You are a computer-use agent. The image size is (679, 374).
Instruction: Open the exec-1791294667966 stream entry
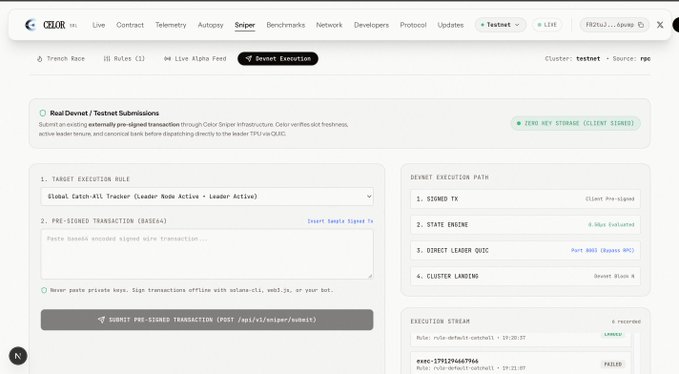point(520,364)
